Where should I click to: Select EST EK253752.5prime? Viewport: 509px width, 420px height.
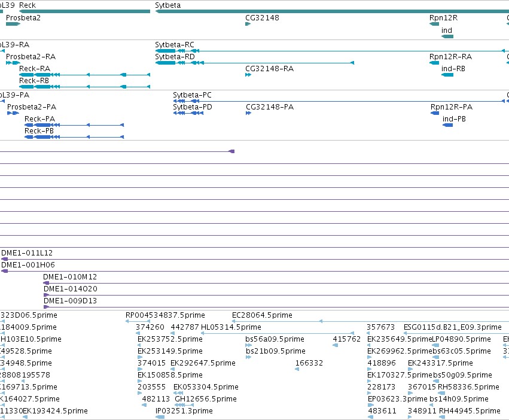(x=139, y=345)
